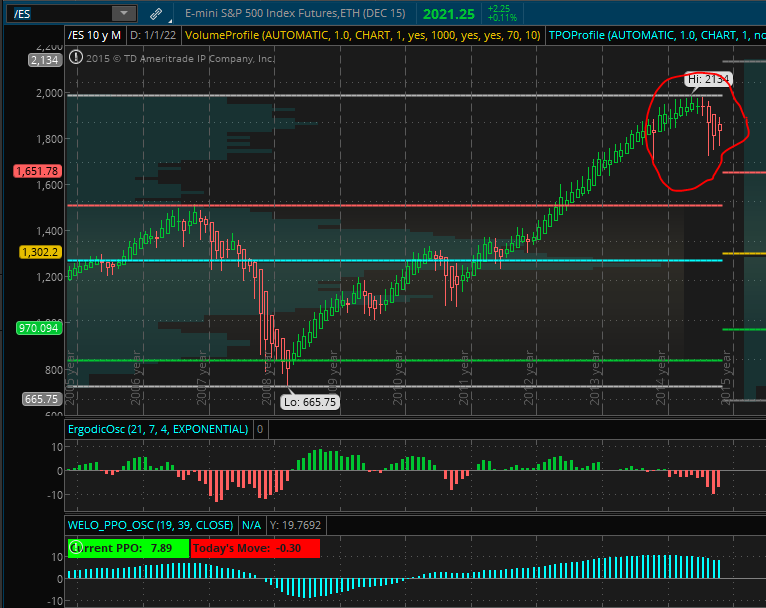Viewport: 766px width, 608px height.
Task: Click the Current PPO: 7.89 label
Action: click(128, 548)
